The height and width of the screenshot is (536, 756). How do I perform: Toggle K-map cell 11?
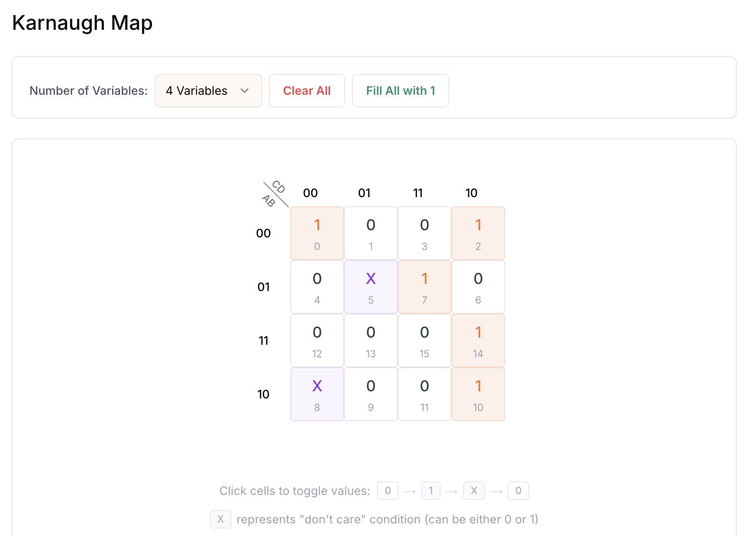(x=424, y=394)
